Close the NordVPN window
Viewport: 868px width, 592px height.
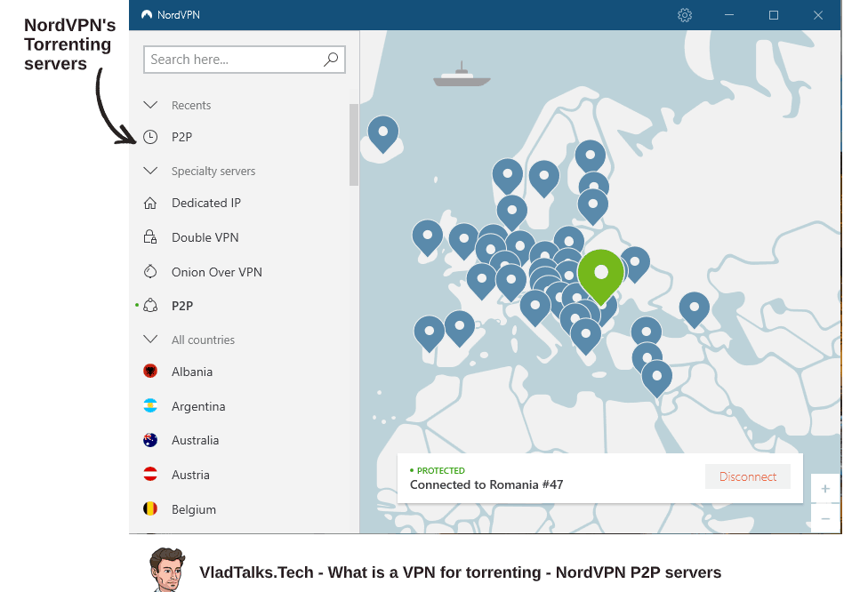tap(818, 15)
